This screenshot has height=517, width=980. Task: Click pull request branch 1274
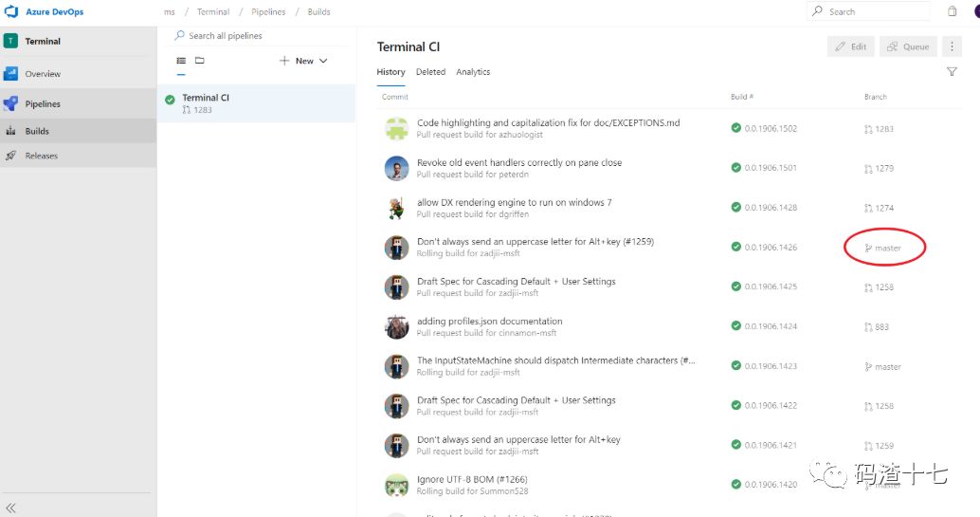tap(879, 208)
